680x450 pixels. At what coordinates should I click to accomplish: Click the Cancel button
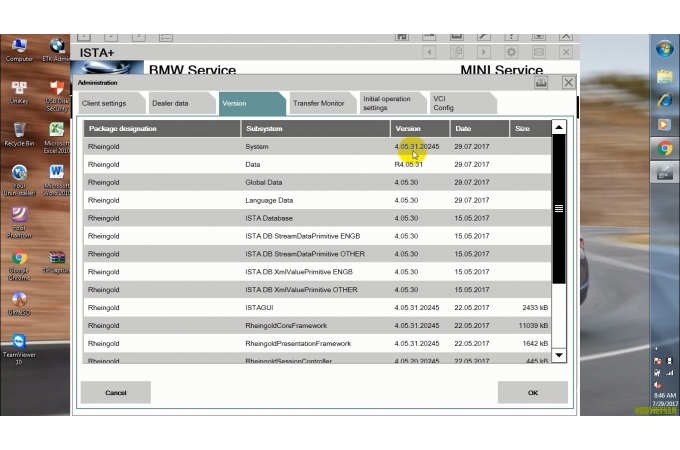116,392
